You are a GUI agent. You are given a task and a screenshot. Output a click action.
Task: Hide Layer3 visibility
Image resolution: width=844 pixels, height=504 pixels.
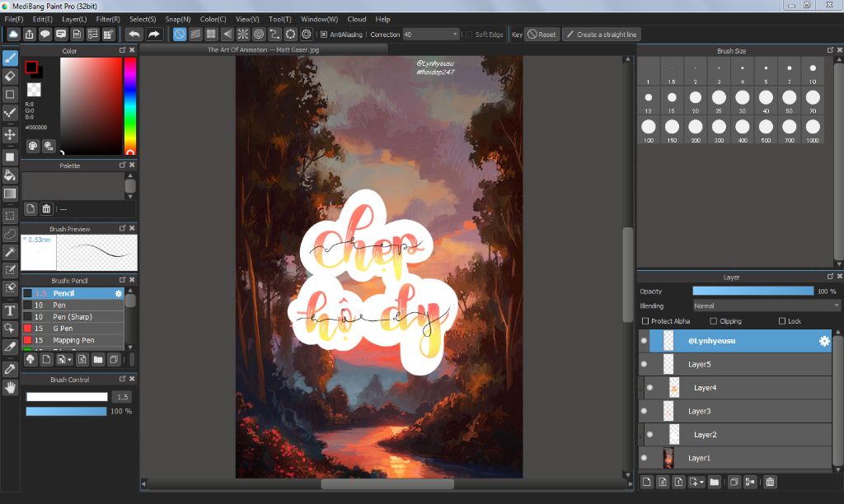(644, 411)
